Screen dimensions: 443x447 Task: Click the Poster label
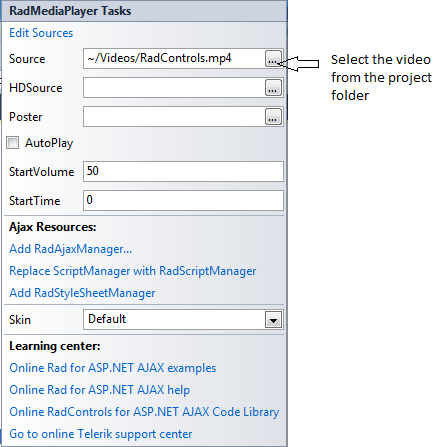tap(26, 117)
